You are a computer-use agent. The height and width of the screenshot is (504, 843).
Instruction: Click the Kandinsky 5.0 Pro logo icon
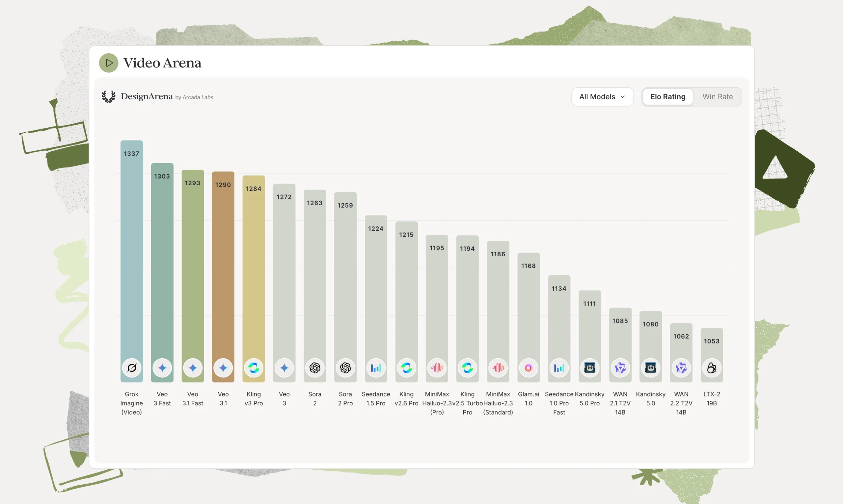tap(589, 368)
